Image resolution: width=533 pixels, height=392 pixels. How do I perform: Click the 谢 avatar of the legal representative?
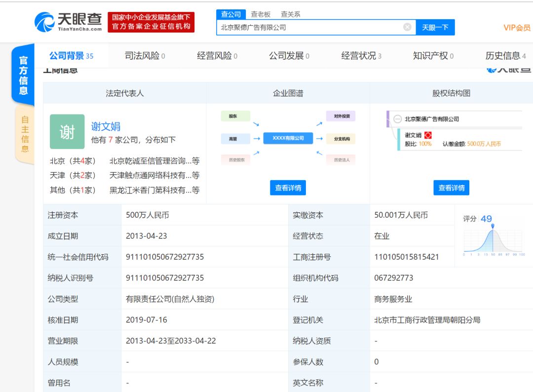pos(67,132)
